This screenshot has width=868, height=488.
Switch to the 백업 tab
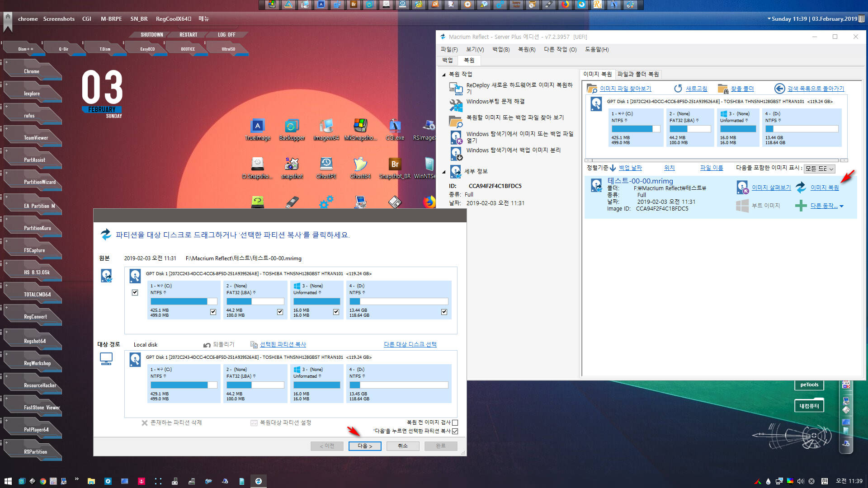(x=447, y=60)
